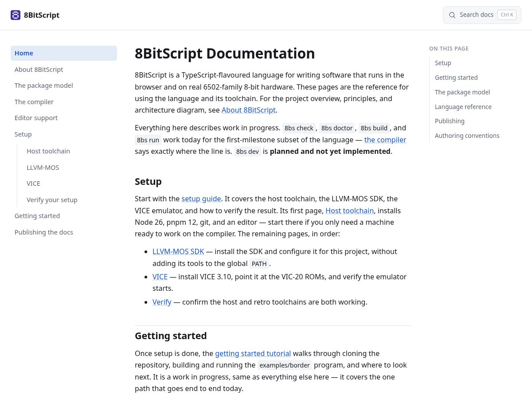Viewport: 532px width, 399px height.
Task: Open The compiler sidebar page
Action: [x=64, y=102]
